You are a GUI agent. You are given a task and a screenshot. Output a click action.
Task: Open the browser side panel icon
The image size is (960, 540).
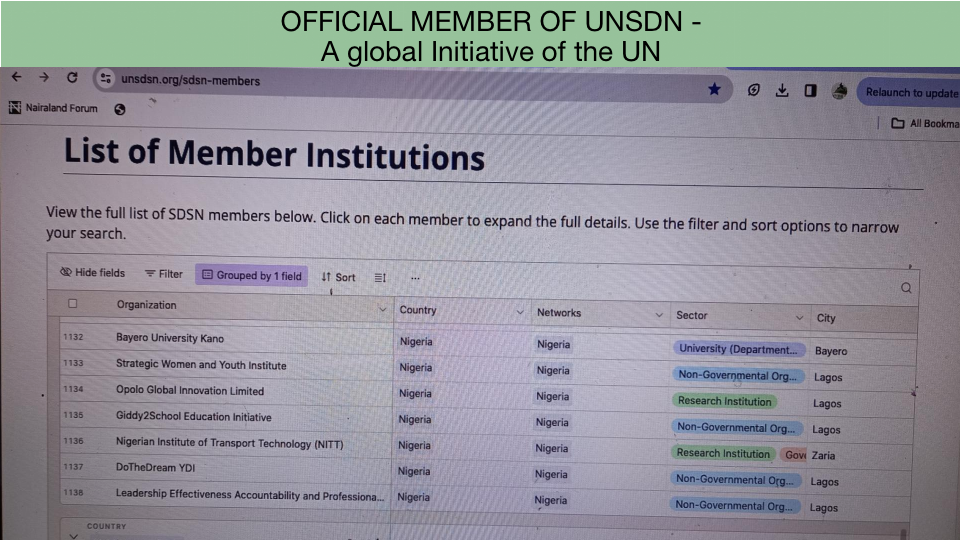point(810,91)
